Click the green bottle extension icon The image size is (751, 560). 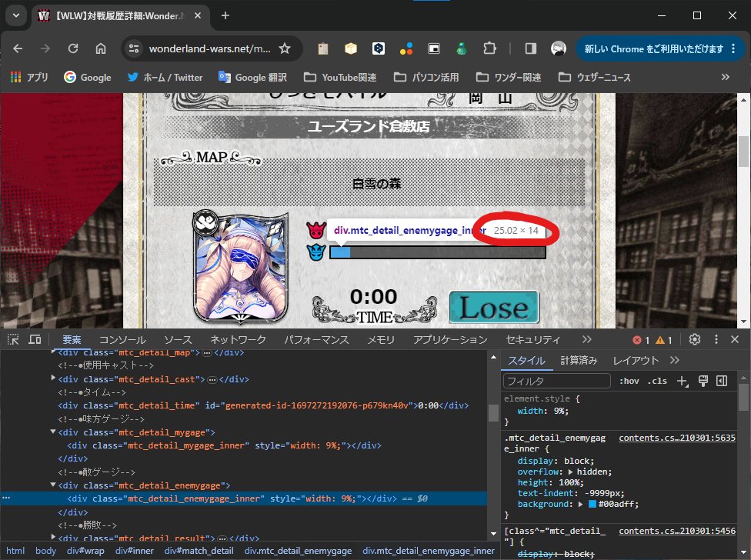pos(461,48)
